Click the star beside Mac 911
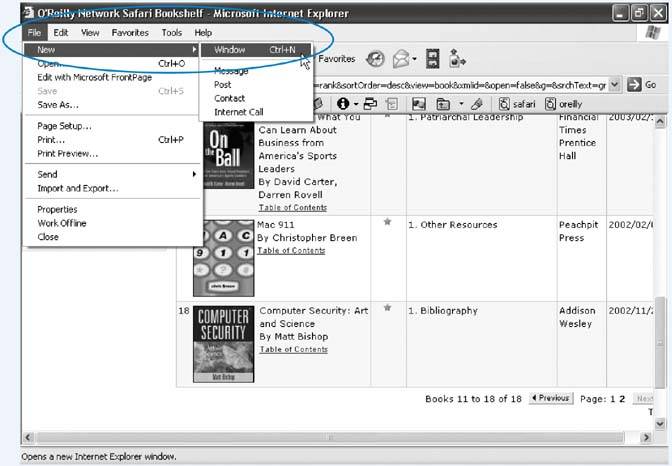This screenshot has width=672, height=466. 387,222
